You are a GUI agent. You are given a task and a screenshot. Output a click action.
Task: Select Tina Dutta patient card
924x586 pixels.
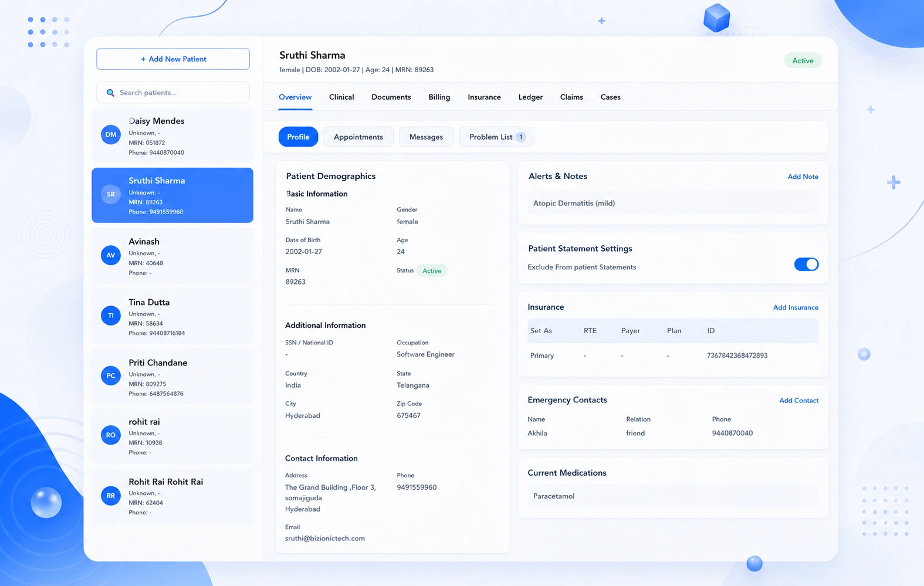172,316
